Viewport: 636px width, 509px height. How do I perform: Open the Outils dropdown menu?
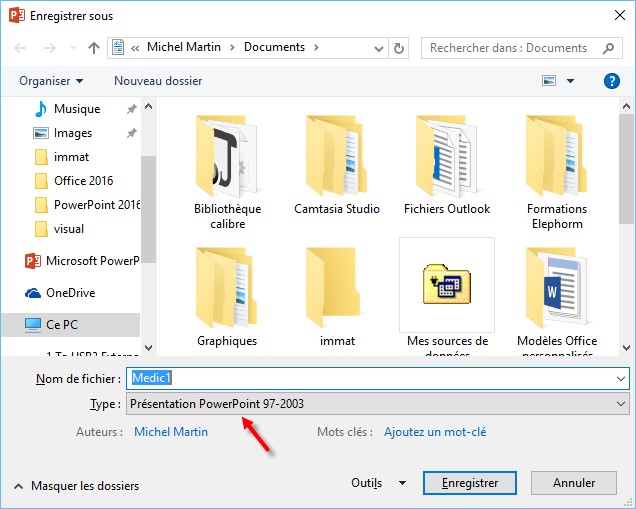tap(378, 483)
